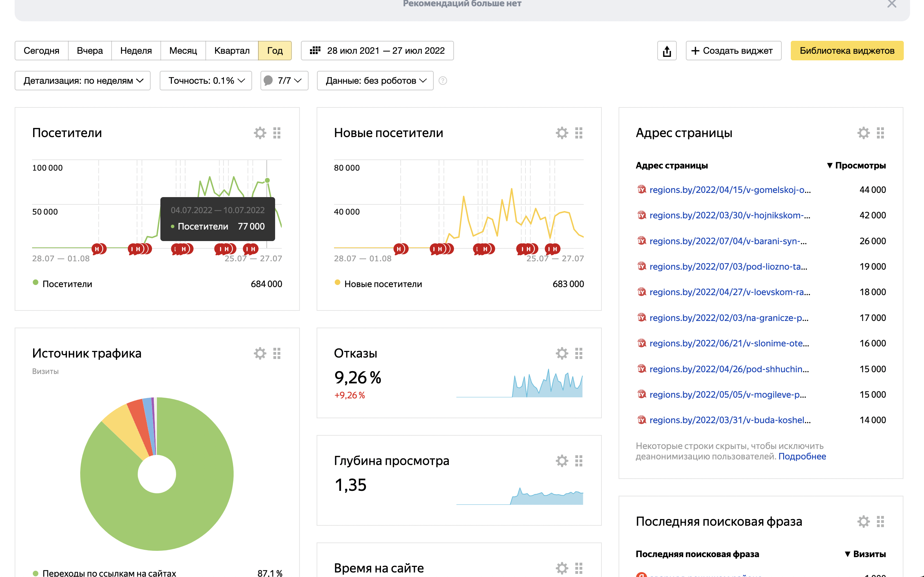This screenshot has height=577, width=924.
Task: Click drag handle of Отказы widget
Action: tap(578, 353)
